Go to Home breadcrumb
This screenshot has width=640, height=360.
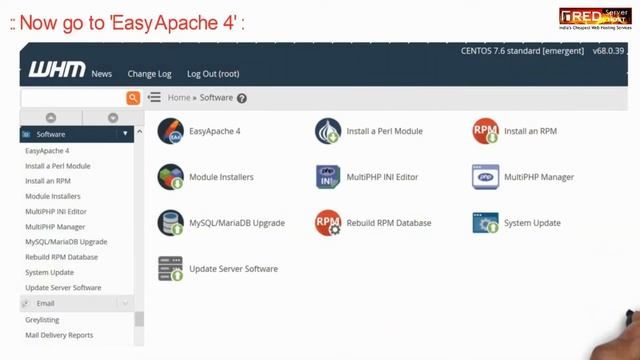[x=179, y=98]
